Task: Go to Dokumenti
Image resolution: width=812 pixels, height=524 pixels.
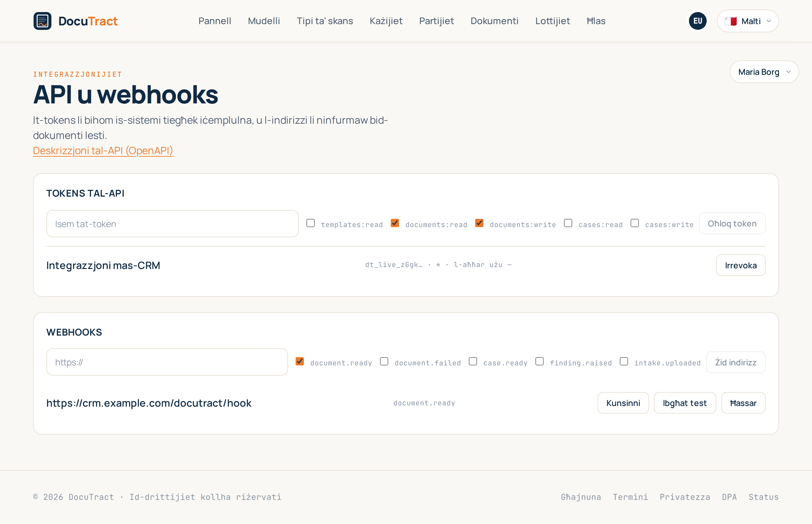Action: click(x=494, y=21)
